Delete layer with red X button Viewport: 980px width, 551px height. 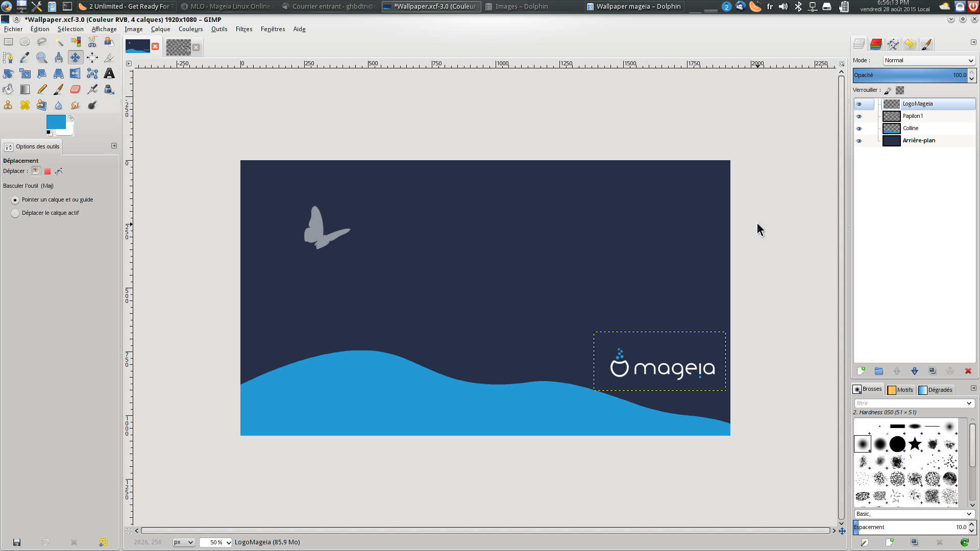[x=968, y=371]
